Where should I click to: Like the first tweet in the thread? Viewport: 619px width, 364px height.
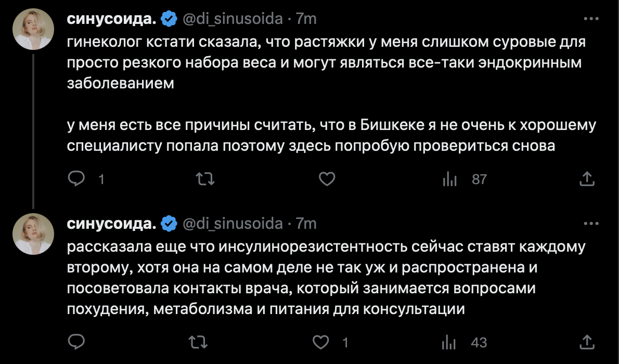tap(326, 179)
